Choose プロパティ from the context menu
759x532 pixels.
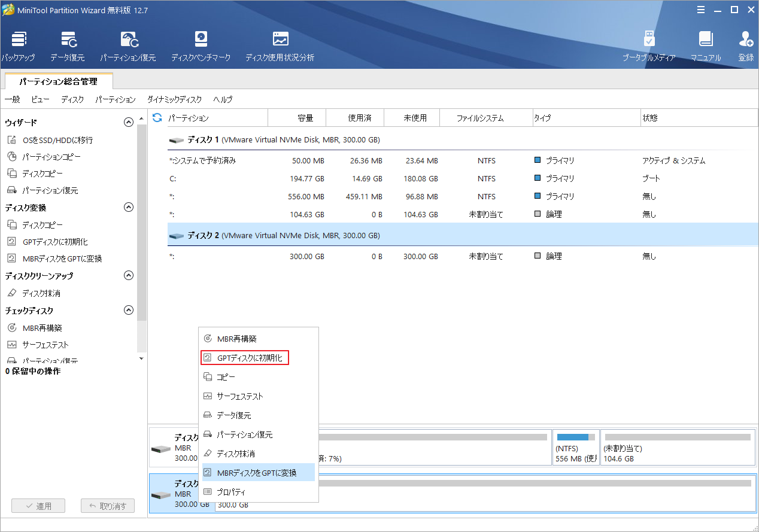click(x=258, y=492)
